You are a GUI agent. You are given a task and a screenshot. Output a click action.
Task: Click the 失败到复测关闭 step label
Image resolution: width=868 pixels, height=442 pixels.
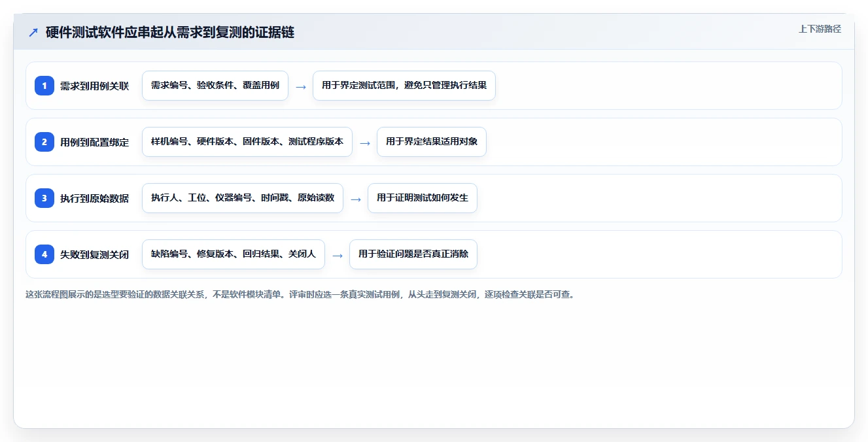[95, 254]
